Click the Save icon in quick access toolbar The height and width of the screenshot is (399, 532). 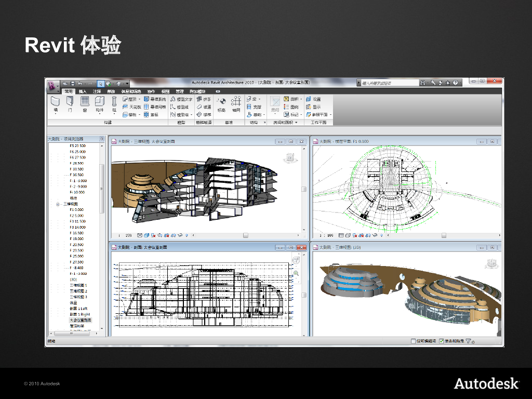click(x=73, y=83)
